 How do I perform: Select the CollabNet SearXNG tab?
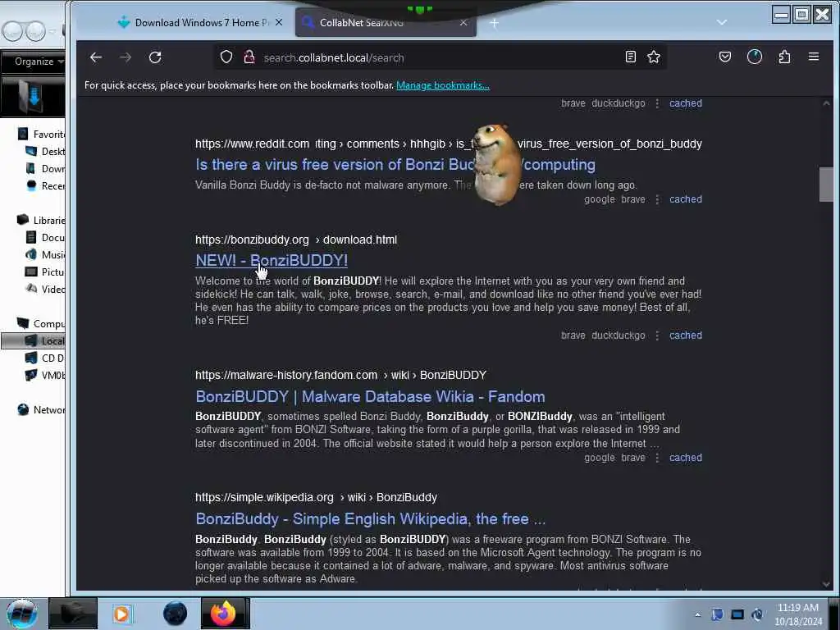coord(386,22)
